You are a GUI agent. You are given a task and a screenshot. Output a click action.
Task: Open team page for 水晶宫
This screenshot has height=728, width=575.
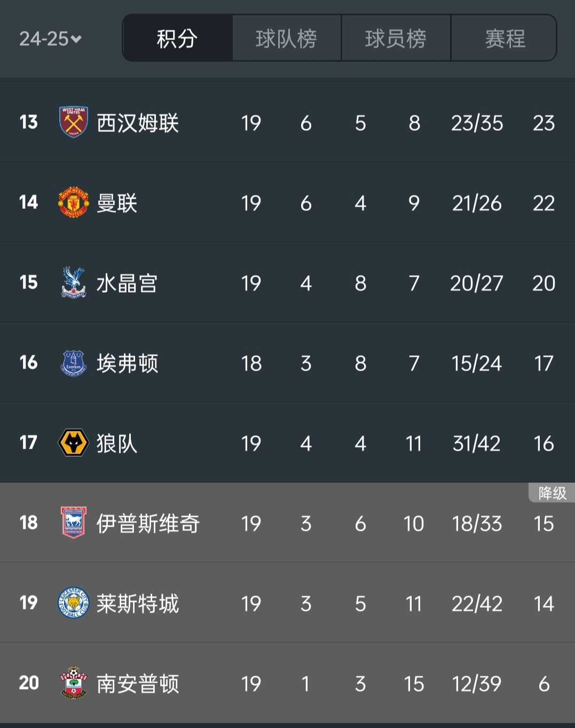(x=127, y=283)
